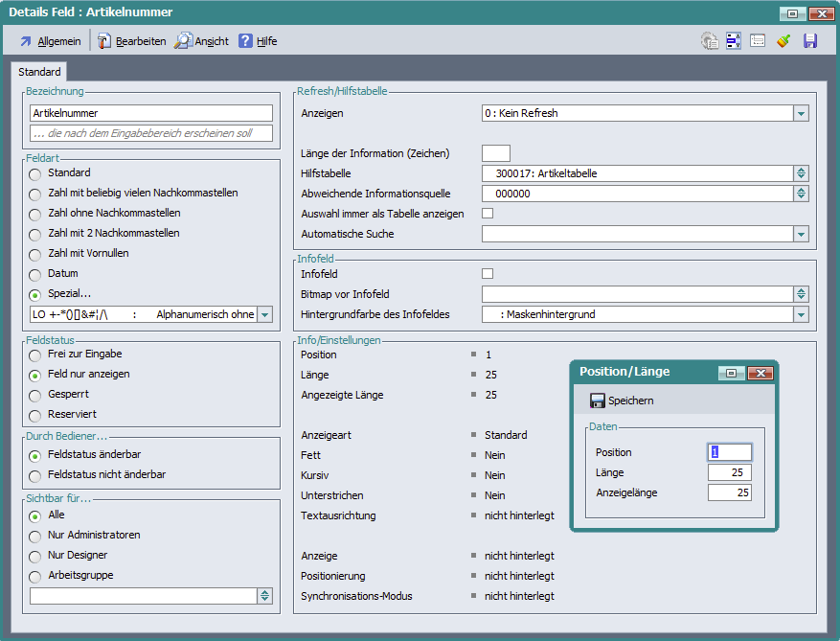
Task: Click the paintbrush icon in the toolbar
Action: click(784, 41)
